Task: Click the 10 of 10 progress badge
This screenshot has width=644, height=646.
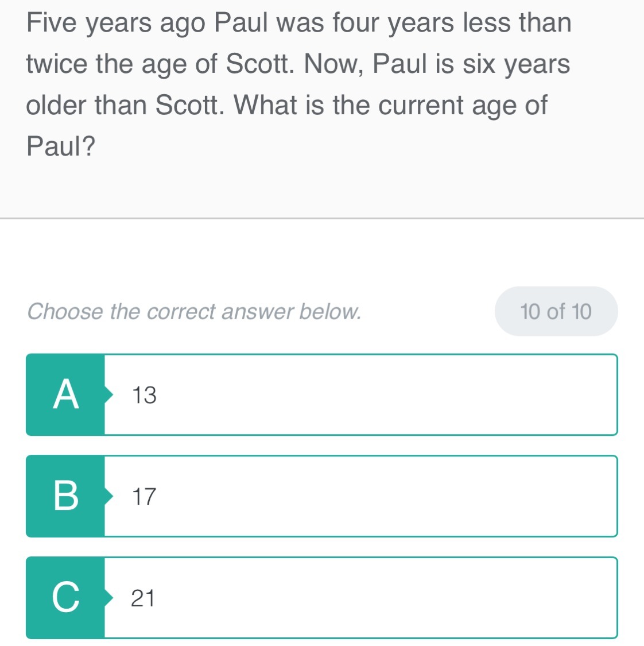Action: [556, 311]
